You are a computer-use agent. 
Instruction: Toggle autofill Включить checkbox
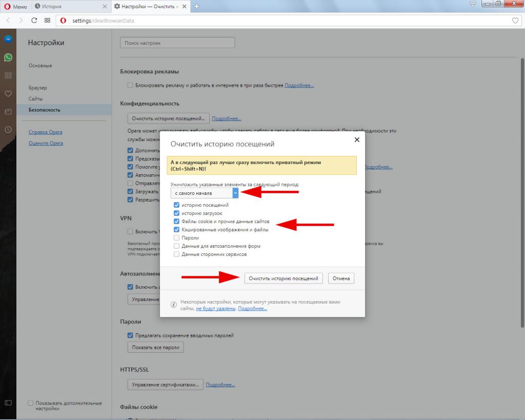[130, 287]
